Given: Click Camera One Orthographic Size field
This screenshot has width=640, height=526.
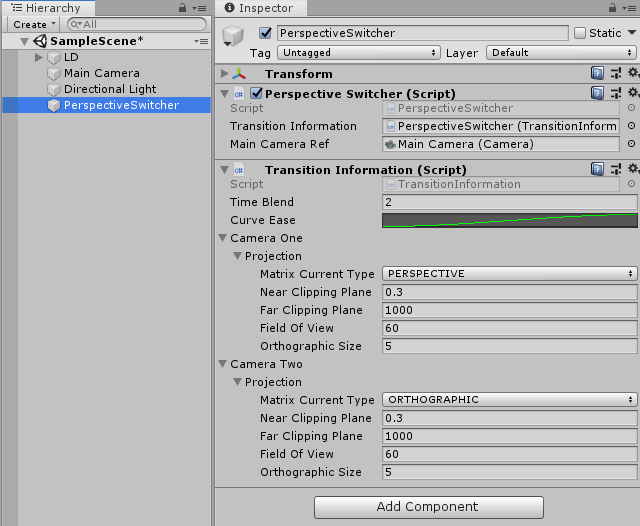Looking at the screenshot, I should pos(509,346).
